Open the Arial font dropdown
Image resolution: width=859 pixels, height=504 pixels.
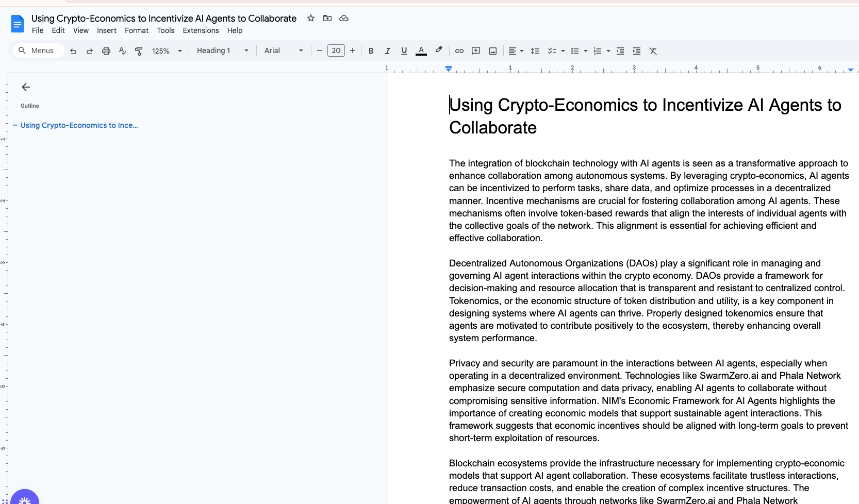(284, 51)
